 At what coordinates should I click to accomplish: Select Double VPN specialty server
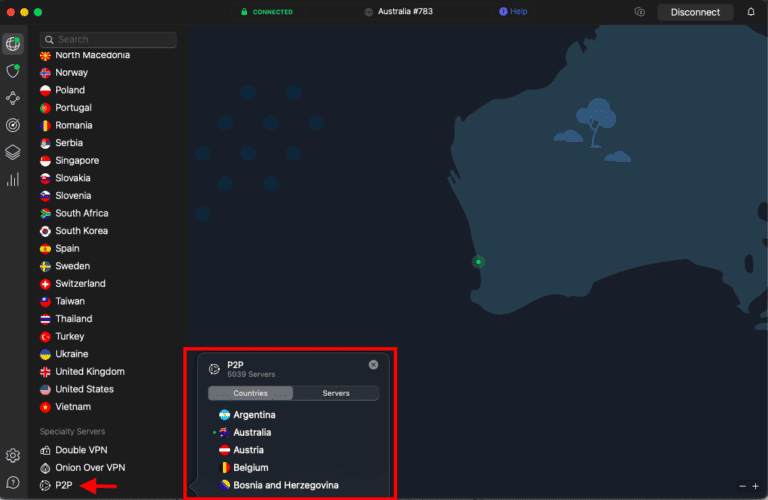pyautogui.click(x=81, y=450)
